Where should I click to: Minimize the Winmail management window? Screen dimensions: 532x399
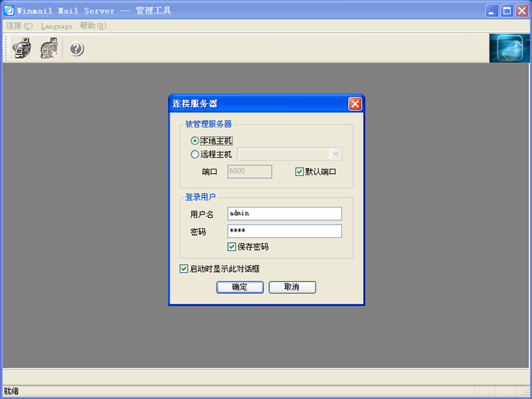coord(493,11)
